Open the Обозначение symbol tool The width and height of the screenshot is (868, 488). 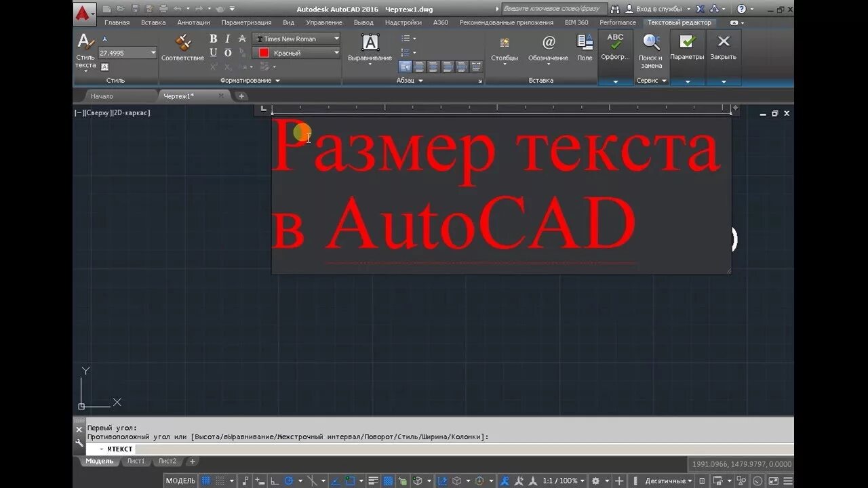coord(548,47)
